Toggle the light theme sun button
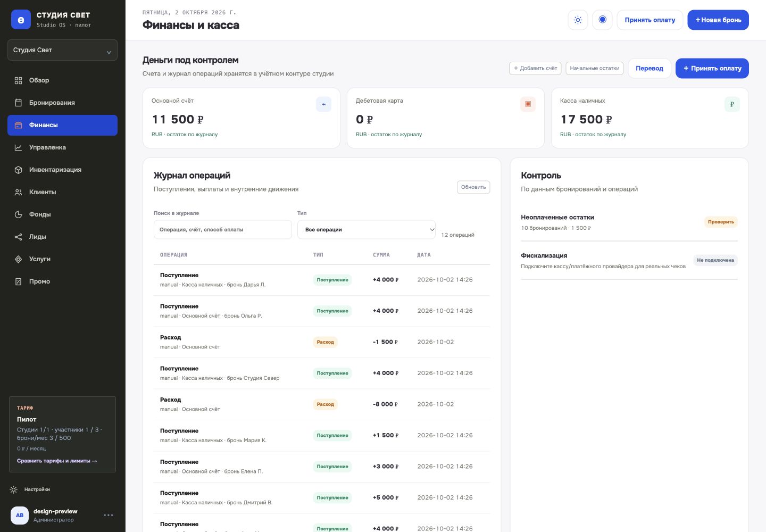This screenshot has height=532, width=766. point(578,20)
